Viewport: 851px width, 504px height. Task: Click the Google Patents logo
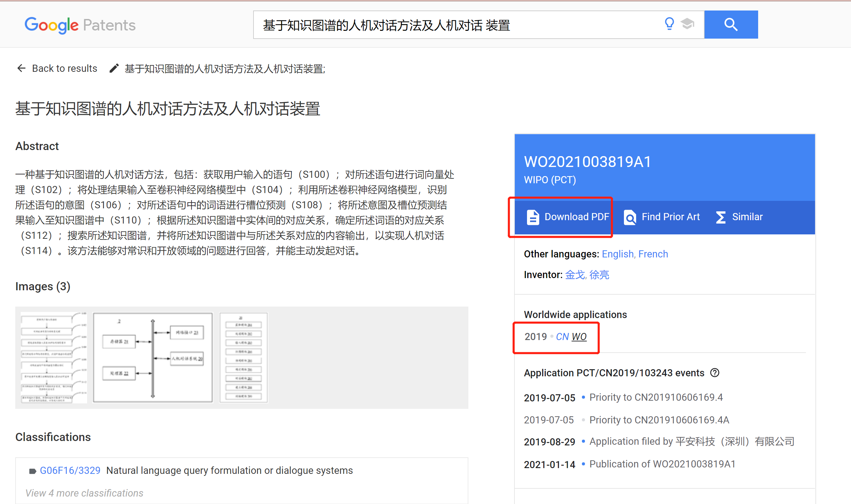80,25
